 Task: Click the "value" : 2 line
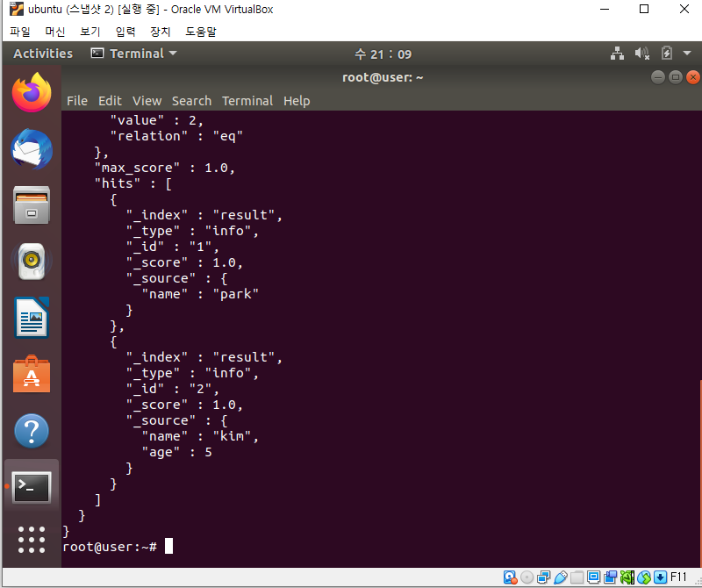point(157,120)
